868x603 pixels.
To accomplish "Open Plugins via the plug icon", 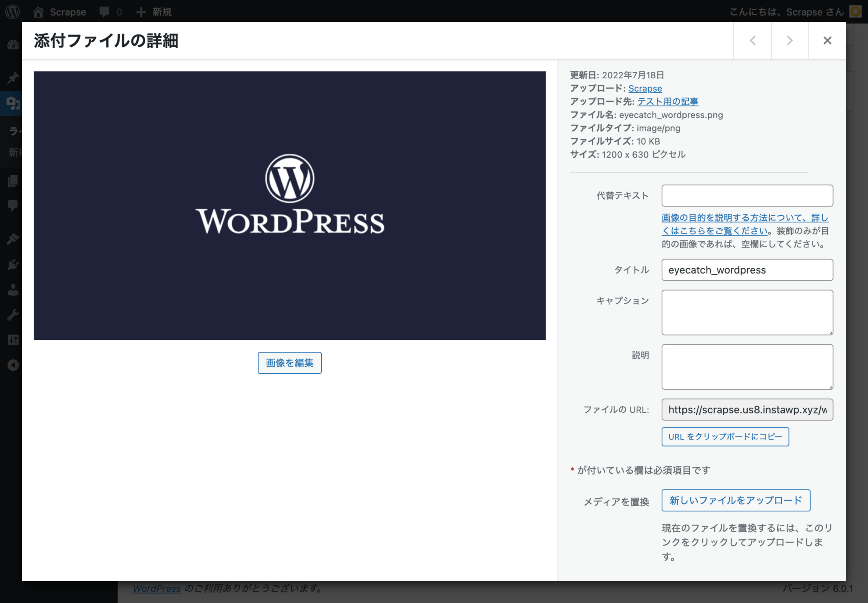I will click(12, 264).
